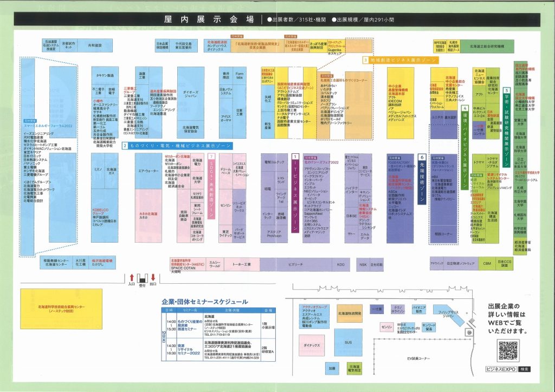Click the エア・ウォーター booth
555x392 pixels.
click(x=149, y=171)
